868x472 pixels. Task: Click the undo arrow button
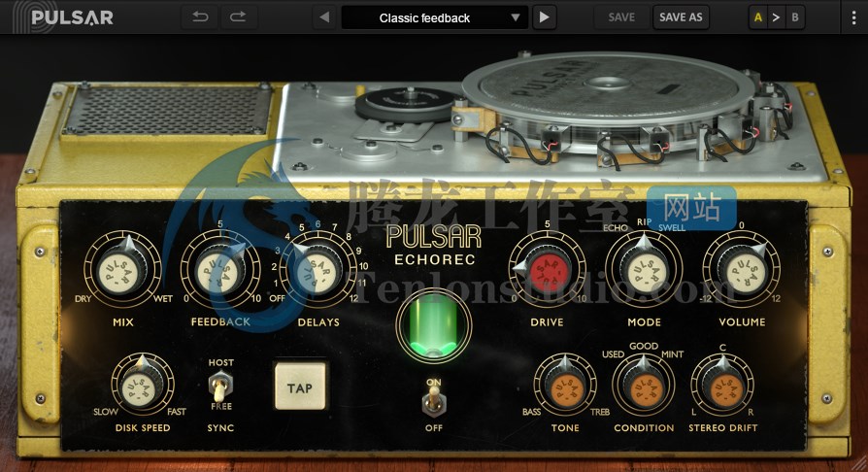(x=200, y=17)
